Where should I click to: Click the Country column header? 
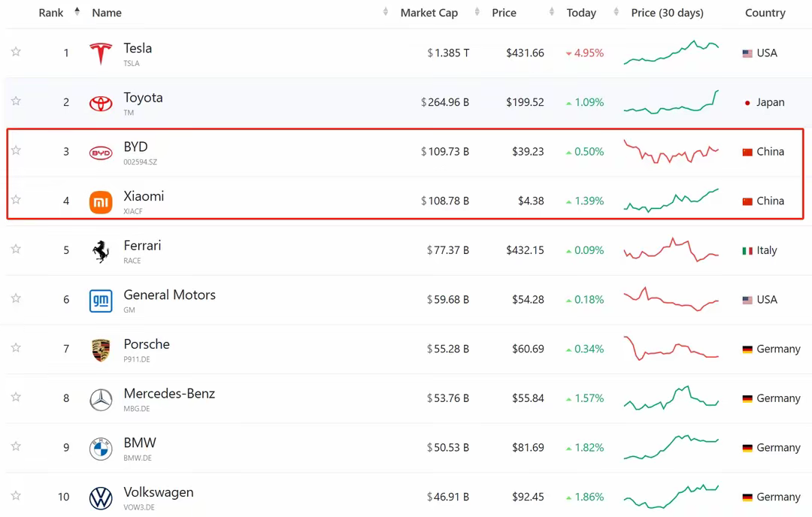coord(765,13)
